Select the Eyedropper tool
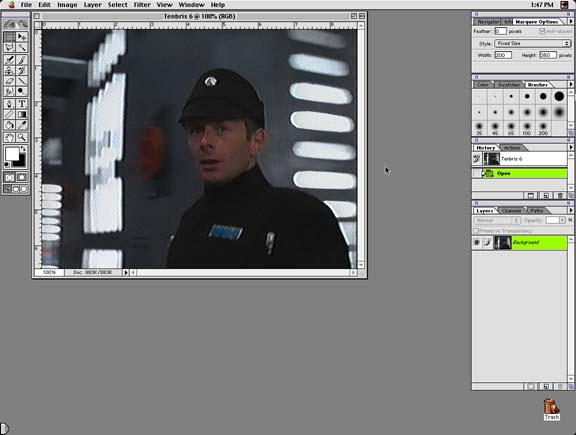This screenshot has height=435, width=576. click(22, 125)
